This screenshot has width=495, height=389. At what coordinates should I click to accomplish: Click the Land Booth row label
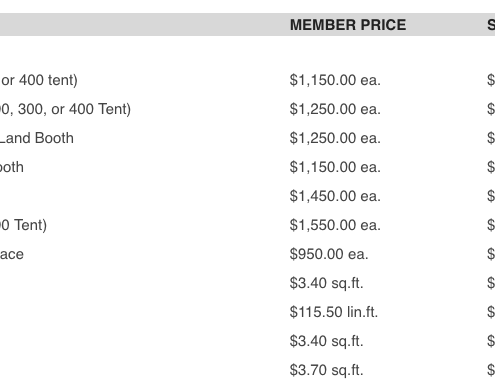coord(37,138)
